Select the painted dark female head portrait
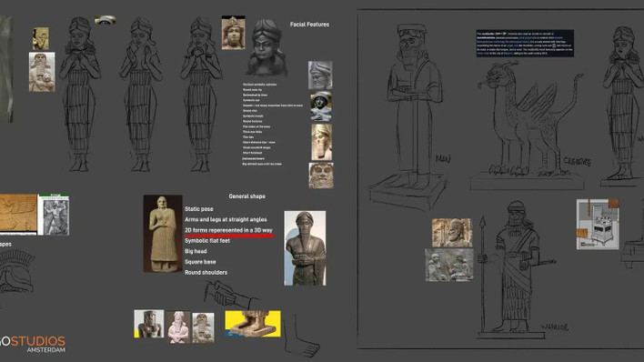The image size is (644, 362). pos(266,47)
